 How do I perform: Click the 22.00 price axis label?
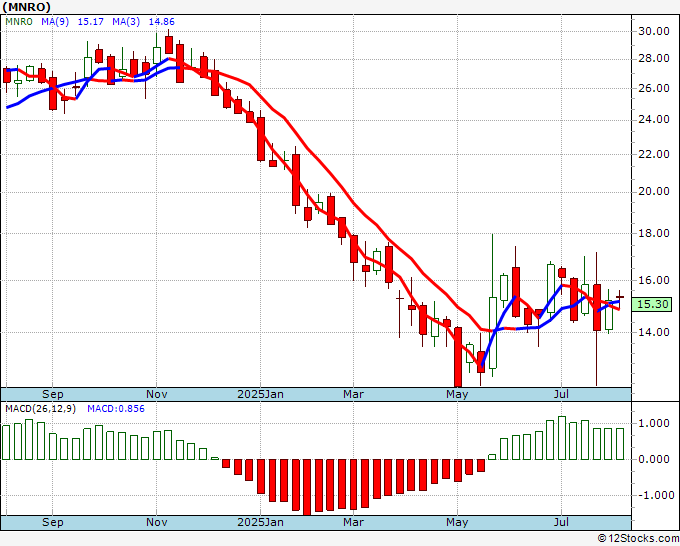coord(654,154)
